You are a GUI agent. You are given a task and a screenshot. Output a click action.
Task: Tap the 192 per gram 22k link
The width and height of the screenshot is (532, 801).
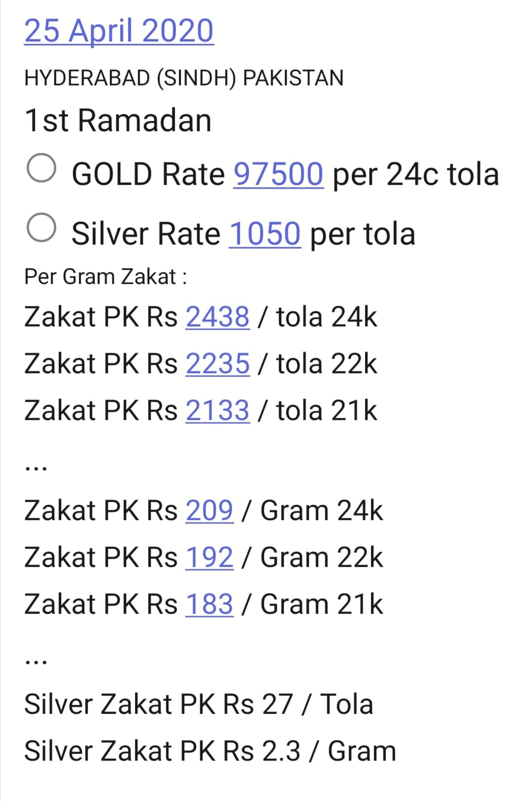(x=209, y=557)
